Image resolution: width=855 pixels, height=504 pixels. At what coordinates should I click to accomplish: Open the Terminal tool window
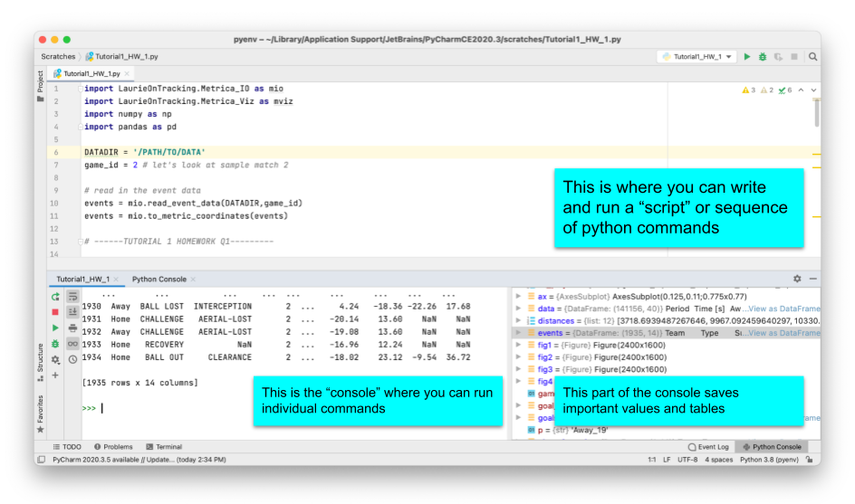pyautogui.click(x=164, y=447)
